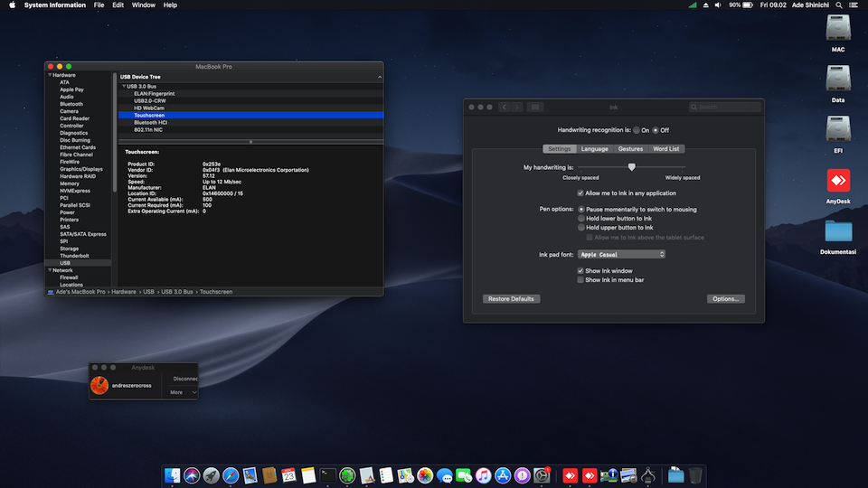The image size is (868, 488).
Task: Enable Show Ink in menu bar
Action: tap(580, 280)
